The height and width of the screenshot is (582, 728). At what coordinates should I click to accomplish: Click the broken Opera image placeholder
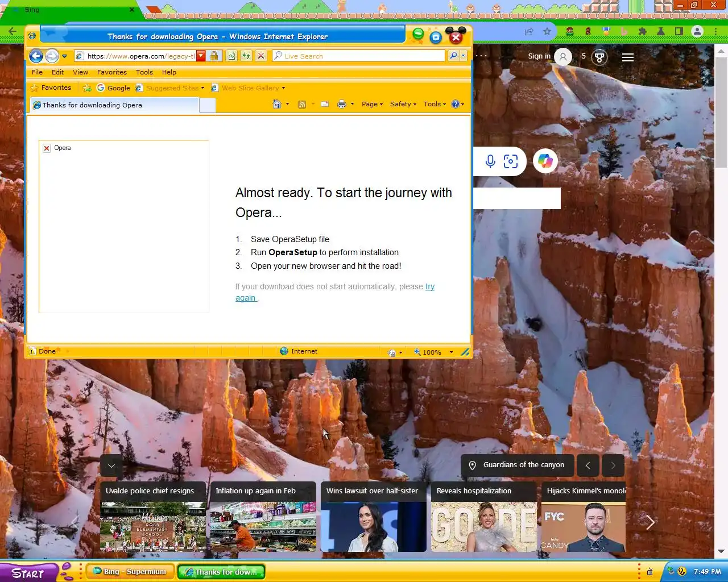(x=124, y=226)
